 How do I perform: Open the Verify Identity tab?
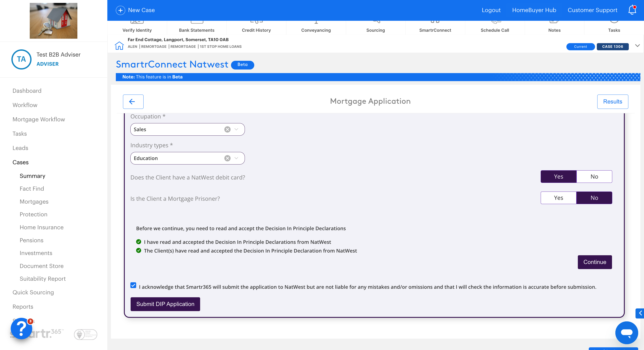click(137, 28)
